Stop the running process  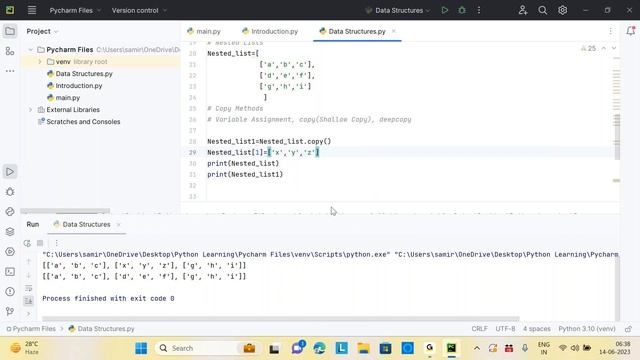pyautogui.click(x=40, y=243)
